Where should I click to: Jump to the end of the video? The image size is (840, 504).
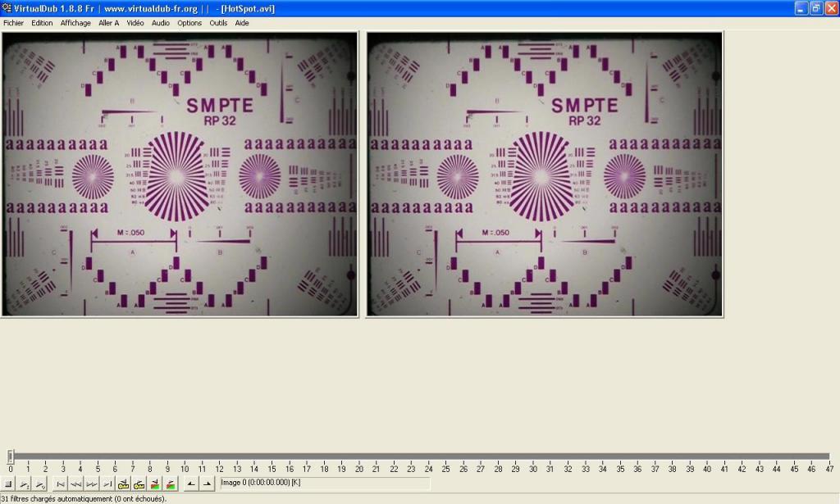click(107, 484)
